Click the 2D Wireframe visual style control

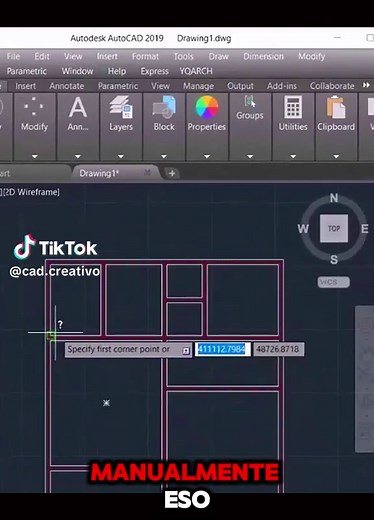[x=31, y=192]
